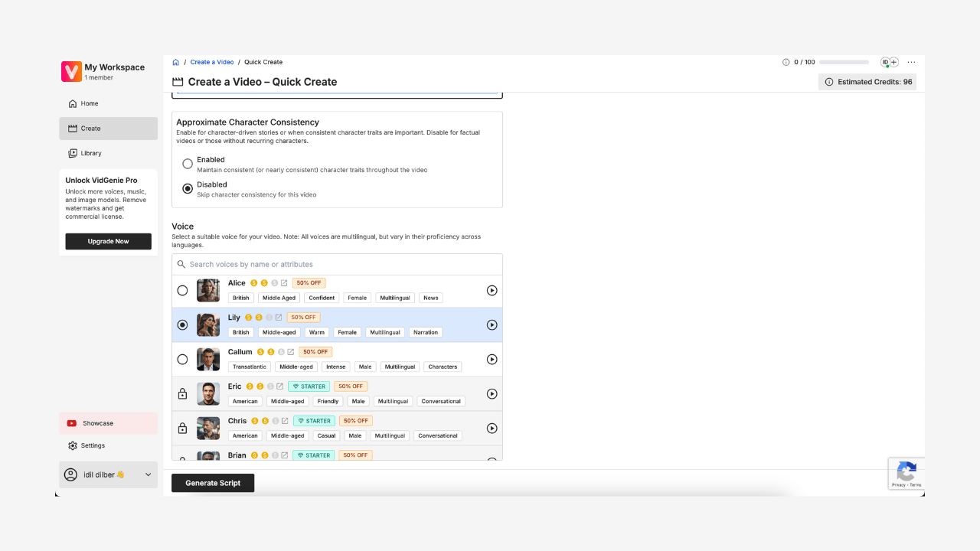Click the Intense tag on Callum

coord(336,367)
